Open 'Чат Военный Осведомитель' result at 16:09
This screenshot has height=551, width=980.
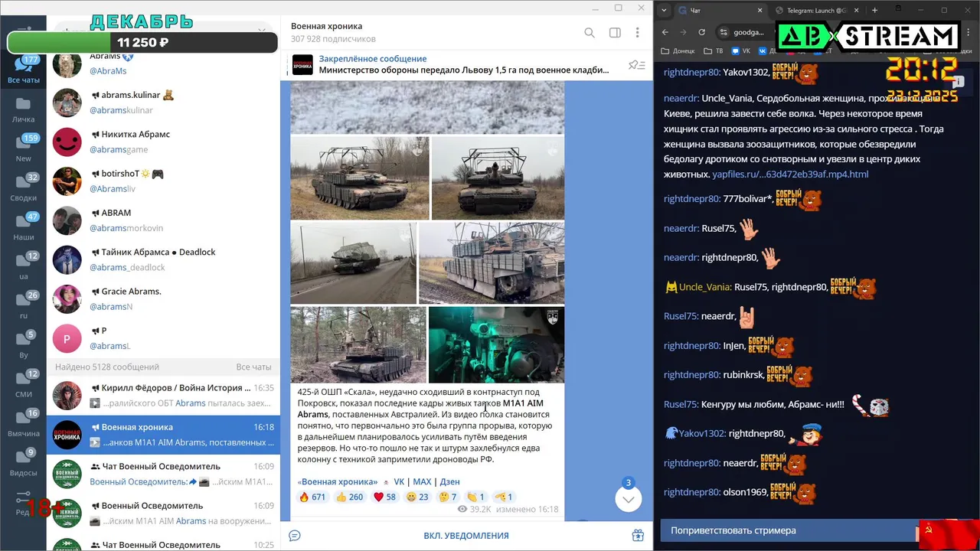163,474
